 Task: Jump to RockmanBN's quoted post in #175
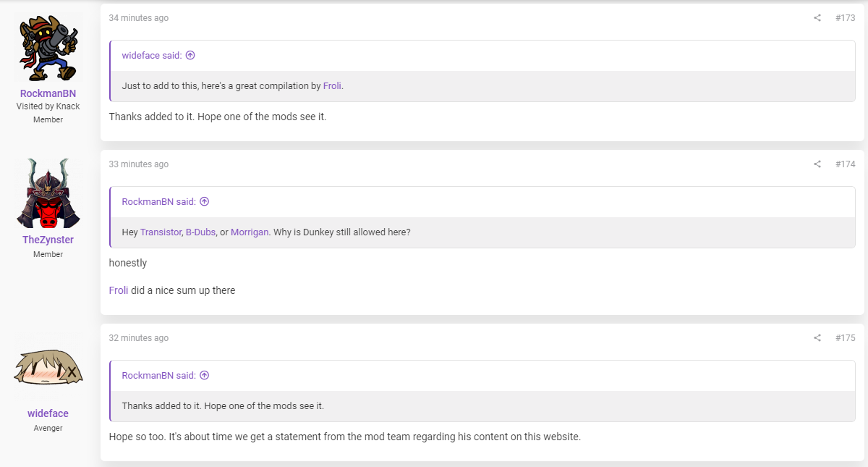pyautogui.click(x=204, y=375)
